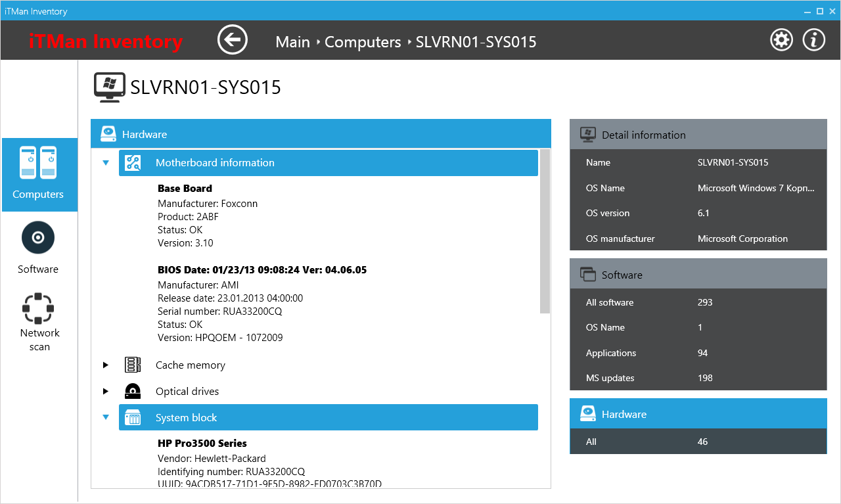The width and height of the screenshot is (841, 504).
Task: Click the Manufacturer: AMI line
Action: [198, 285]
